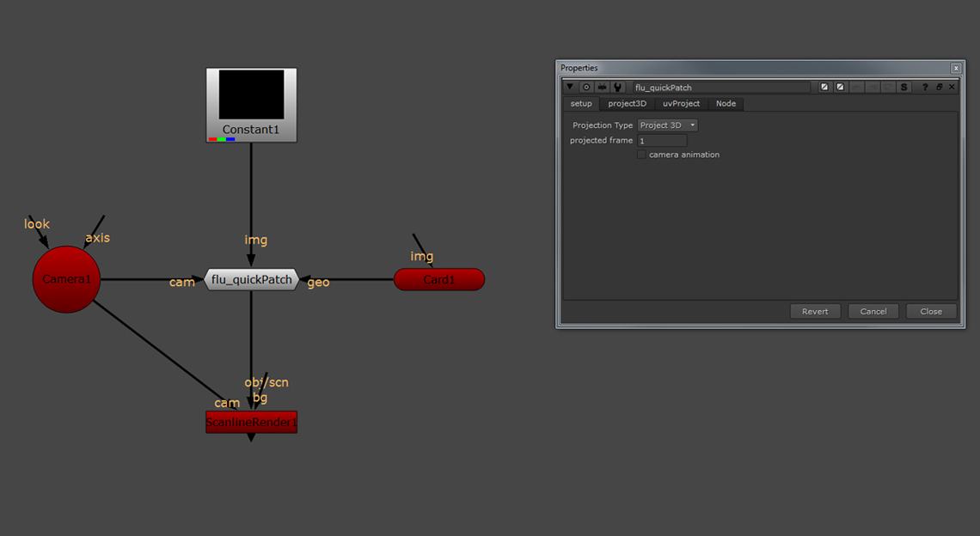Open node help question mark icon
This screenshot has height=536, width=980.
coord(925,88)
